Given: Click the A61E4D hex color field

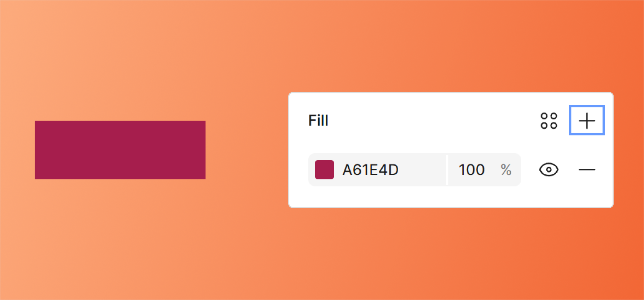Looking at the screenshot, I should [x=370, y=170].
